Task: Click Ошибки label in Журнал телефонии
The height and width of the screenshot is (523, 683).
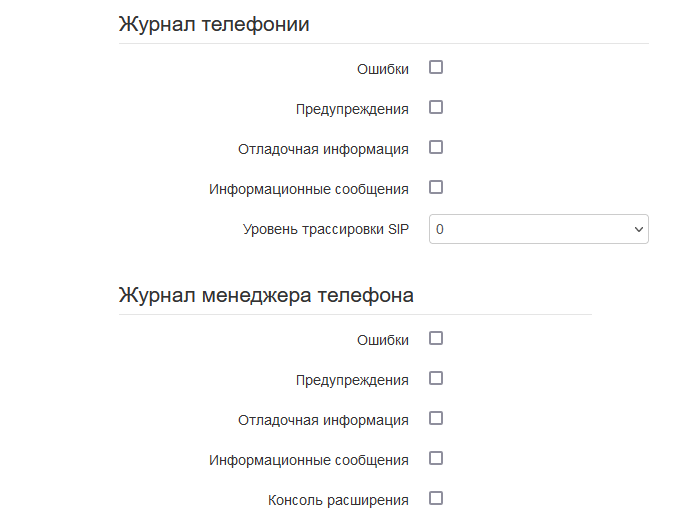Action: coord(383,69)
